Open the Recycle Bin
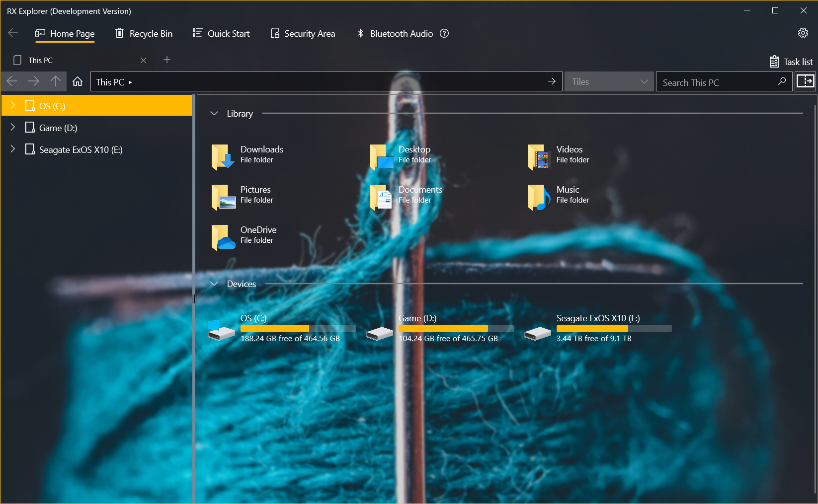The image size is (818, 504). pos(144,34)
